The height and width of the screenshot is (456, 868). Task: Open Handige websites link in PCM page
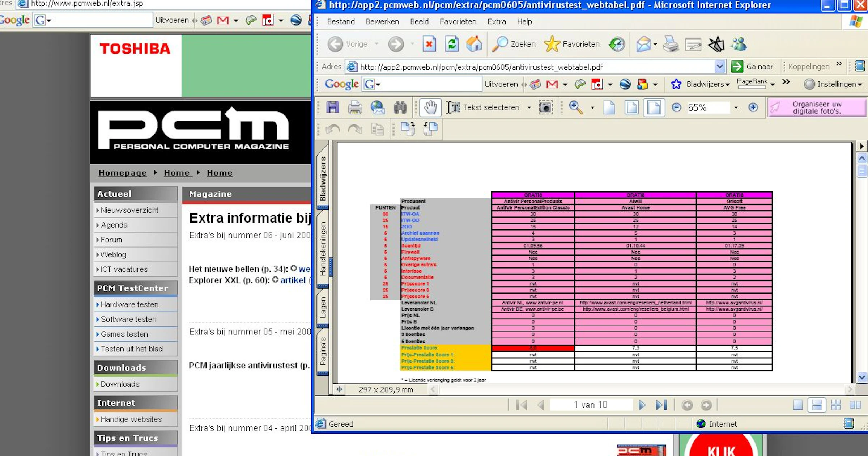pos(131,419)
